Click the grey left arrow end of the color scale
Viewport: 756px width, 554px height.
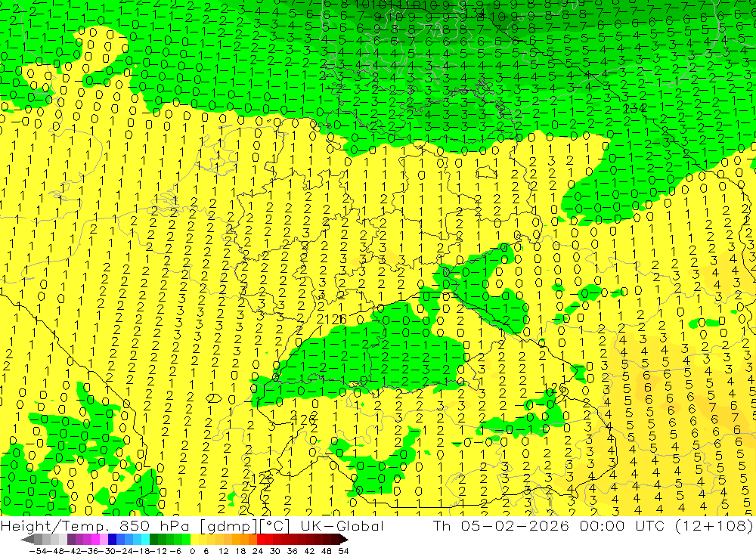pyautogui.click(x=27, y=540)
